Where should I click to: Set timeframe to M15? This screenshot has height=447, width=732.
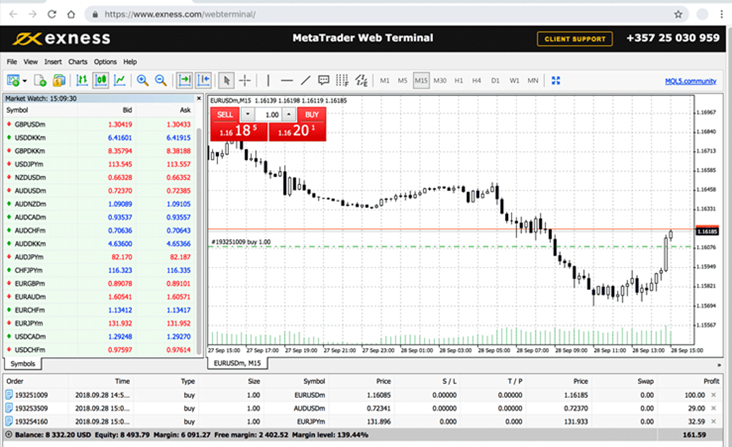click(421, 81)
